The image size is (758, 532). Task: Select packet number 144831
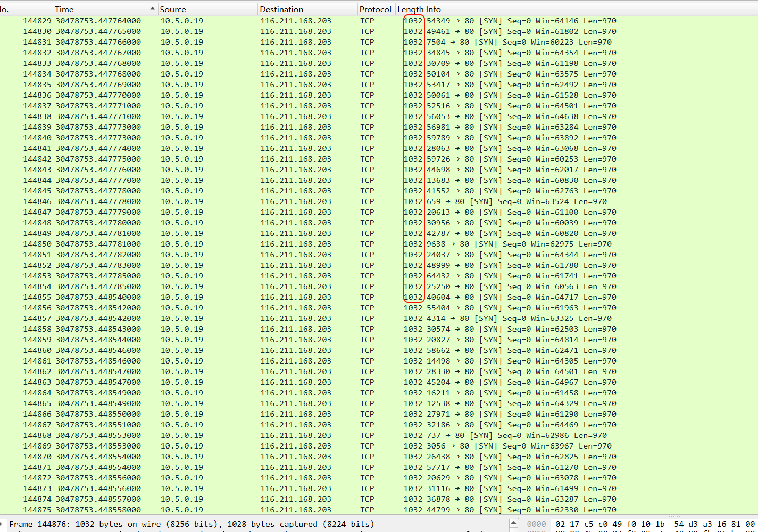coord(37,42)
